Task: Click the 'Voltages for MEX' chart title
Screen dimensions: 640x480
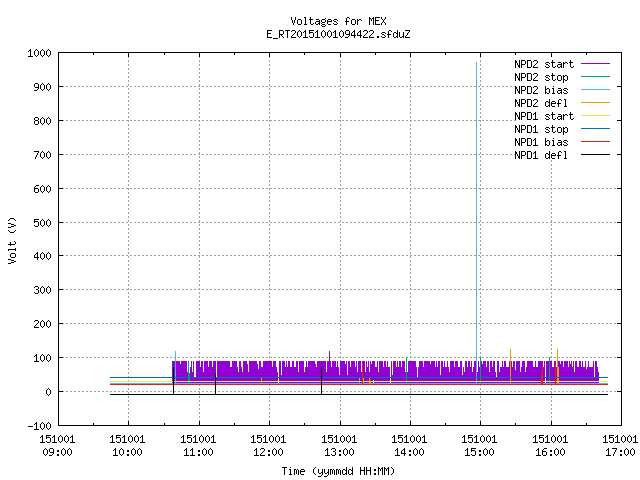Action: pos(338,21)
